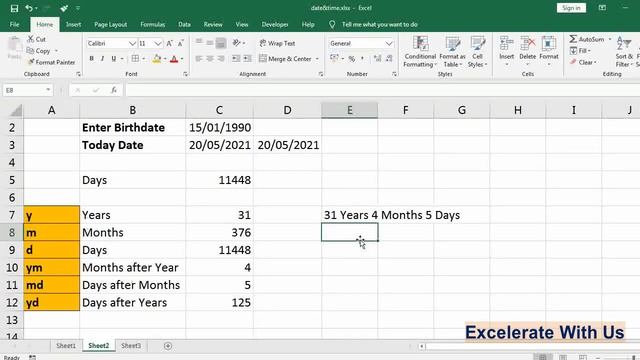Click the Fill down icon
This screenshot has width=640, height=360.
(573, 51)
